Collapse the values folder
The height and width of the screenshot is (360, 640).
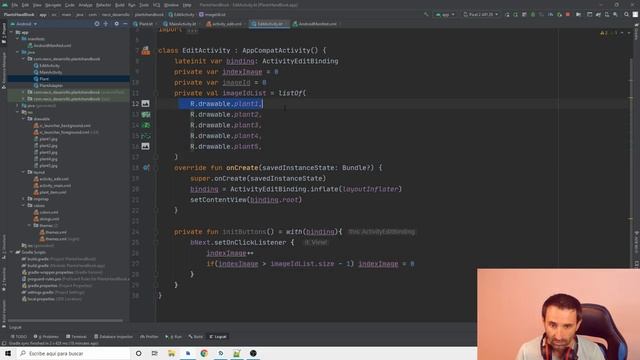coord(24,206)
